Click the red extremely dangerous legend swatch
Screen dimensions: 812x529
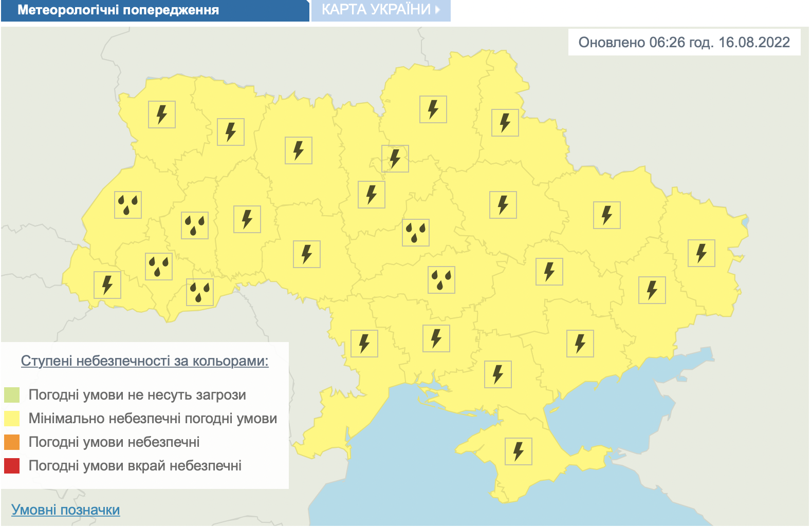(12, 466)
